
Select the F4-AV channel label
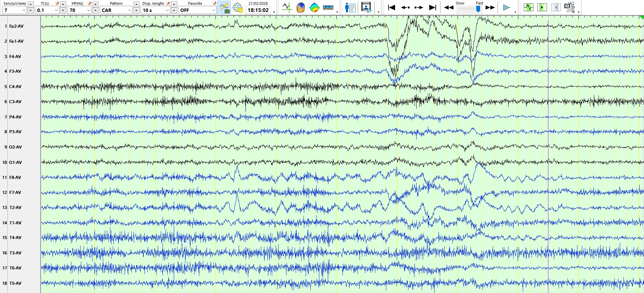pyautogui.click(x=15, y=57)
